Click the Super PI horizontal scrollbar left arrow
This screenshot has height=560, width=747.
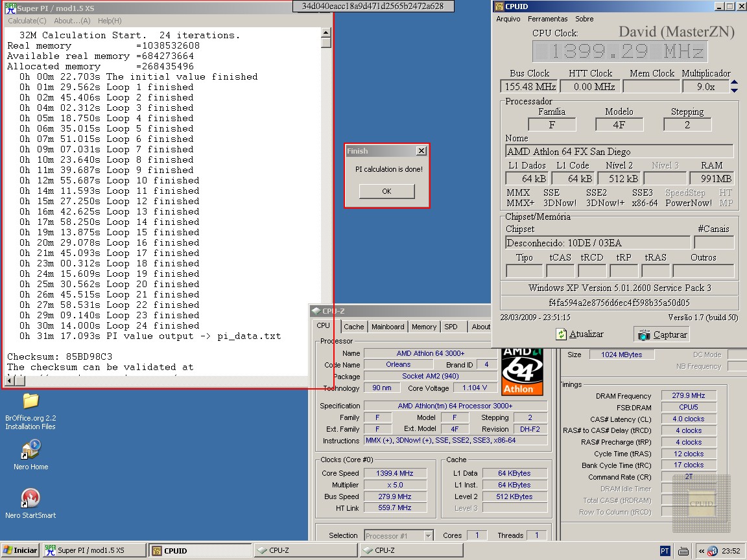(x=10, y=381)
